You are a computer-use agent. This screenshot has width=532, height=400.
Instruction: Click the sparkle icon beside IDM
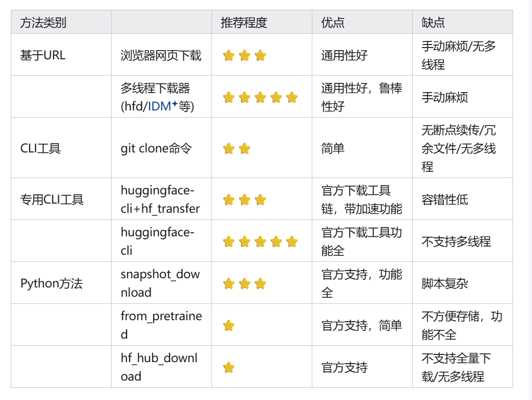click(x=175, y=104)
